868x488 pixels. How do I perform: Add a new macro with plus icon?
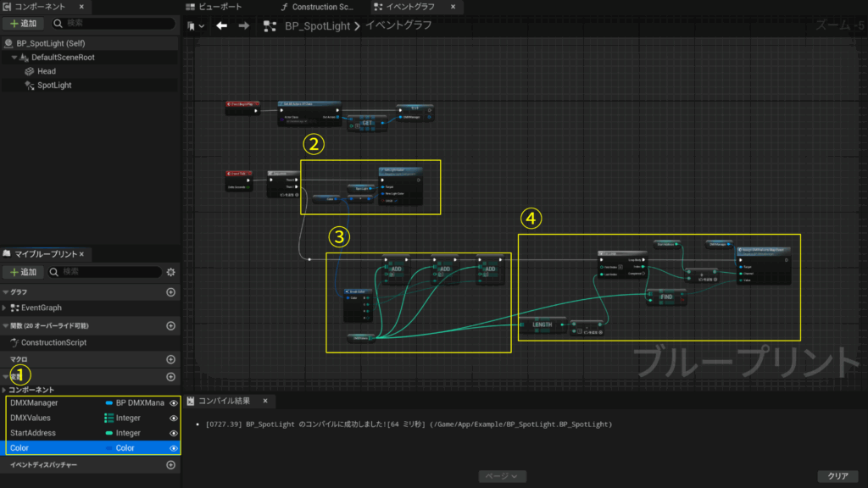pos(170,359)
